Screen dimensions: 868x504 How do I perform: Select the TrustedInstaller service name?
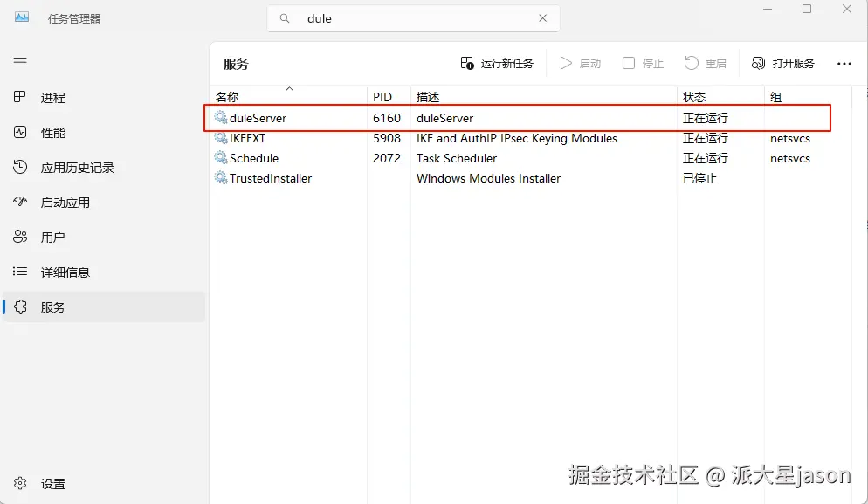click(271, 178)
